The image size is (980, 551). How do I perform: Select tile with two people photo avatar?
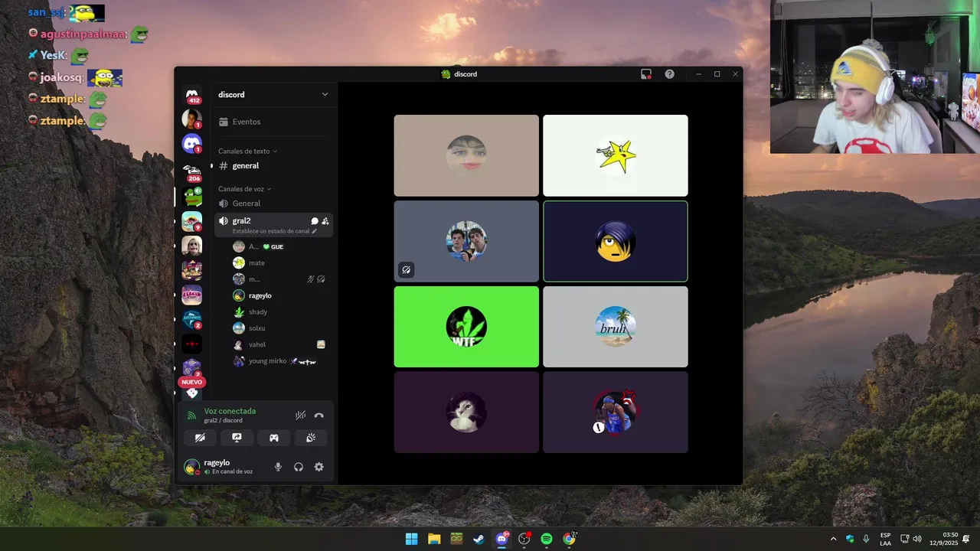click(466, 241)
